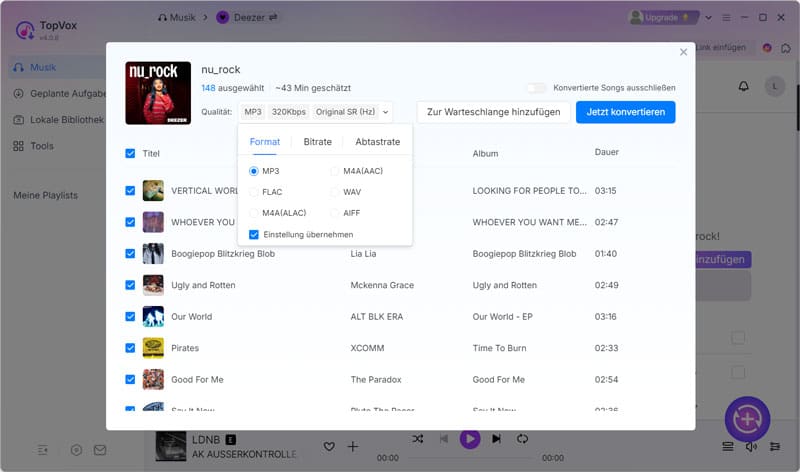Choose the M4A(AAC) format option
This screenshot has width=800, height=472.
tap(335, 171)
